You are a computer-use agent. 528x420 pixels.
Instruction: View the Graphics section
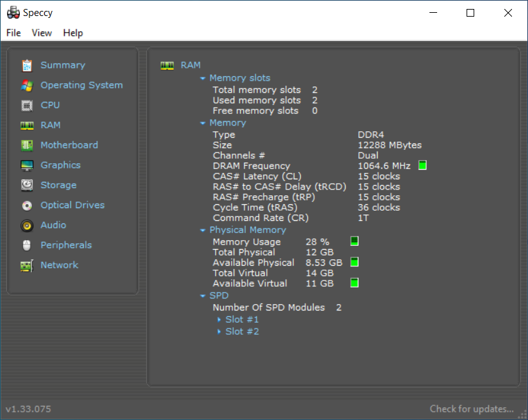[x=61, y=165]
